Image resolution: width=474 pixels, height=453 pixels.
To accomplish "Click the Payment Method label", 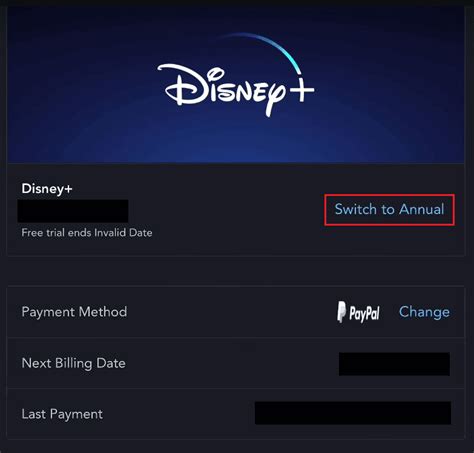I will 74,312.
